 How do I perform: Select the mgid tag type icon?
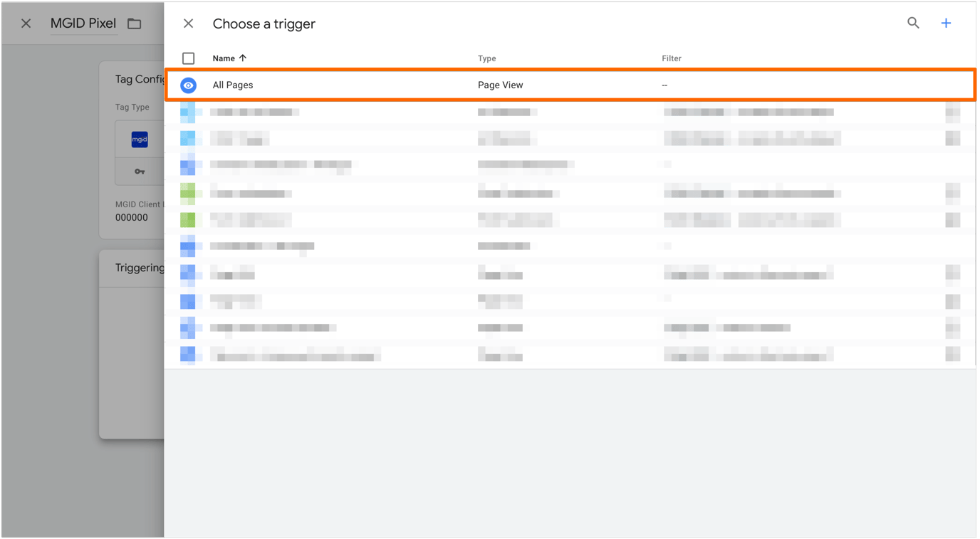pos(140,139)
